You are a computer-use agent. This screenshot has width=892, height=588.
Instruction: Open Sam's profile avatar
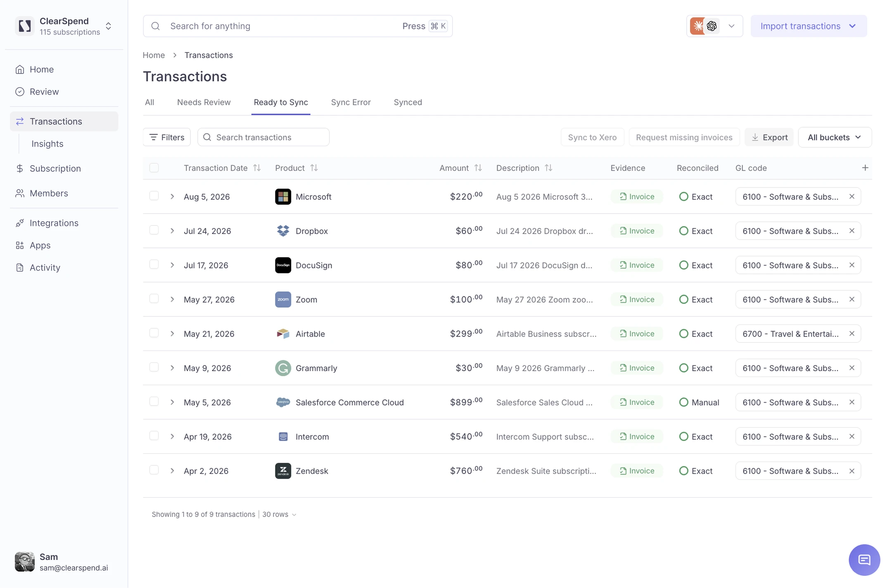25,562
